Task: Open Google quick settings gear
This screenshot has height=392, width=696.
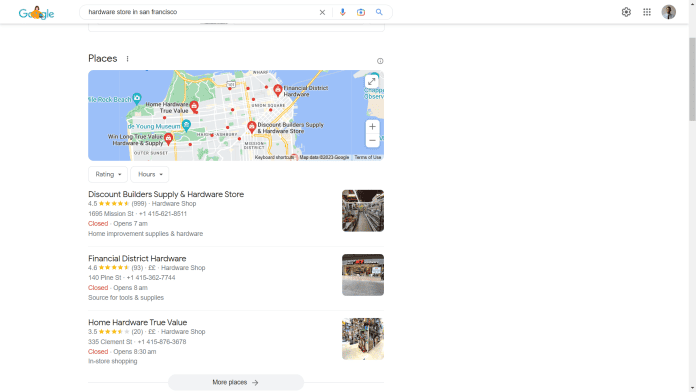Action: pos(626,12)
